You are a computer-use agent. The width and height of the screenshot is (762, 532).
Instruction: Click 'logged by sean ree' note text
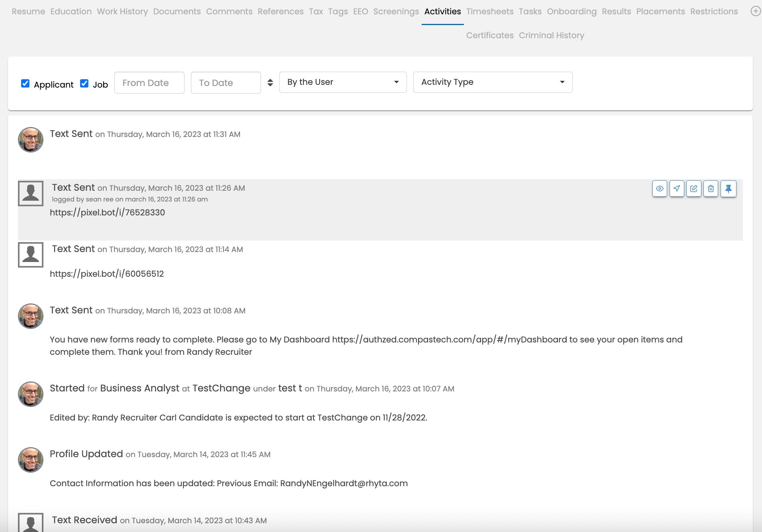pos(130,199)
